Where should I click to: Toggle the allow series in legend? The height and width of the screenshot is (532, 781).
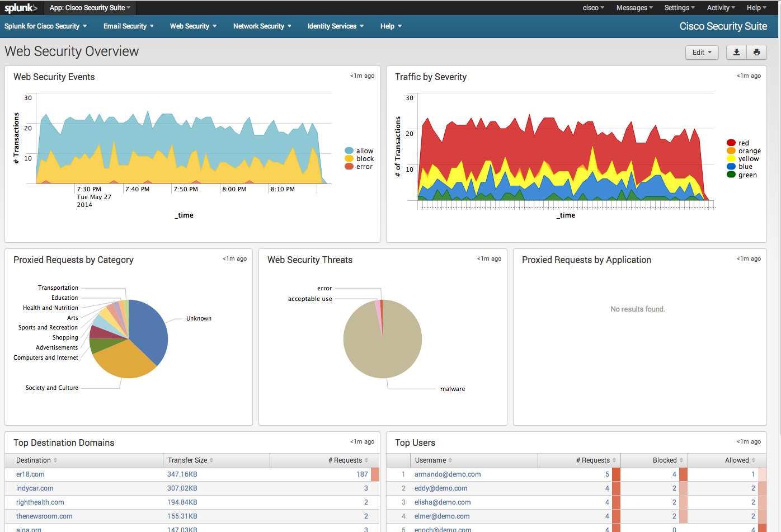tap(364, 151)
